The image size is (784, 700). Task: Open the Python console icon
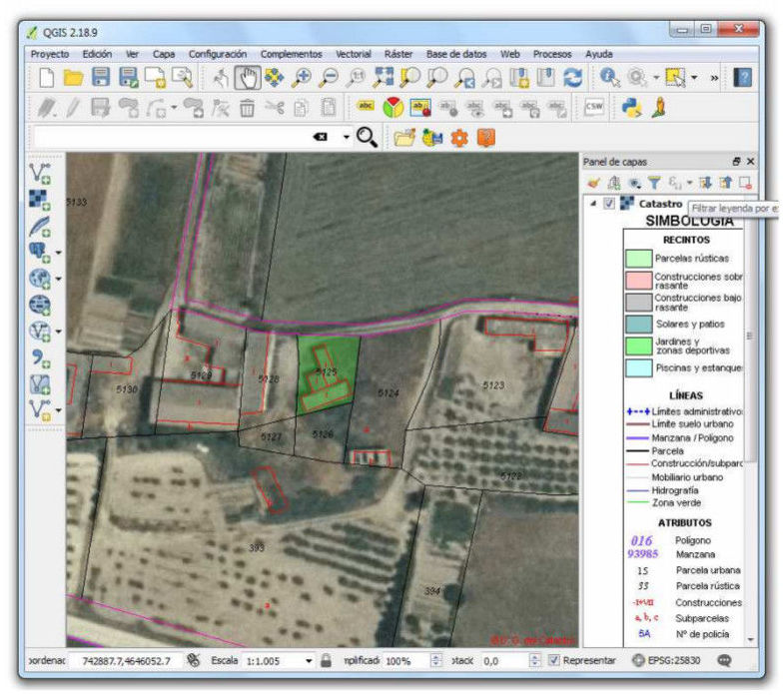631,107
